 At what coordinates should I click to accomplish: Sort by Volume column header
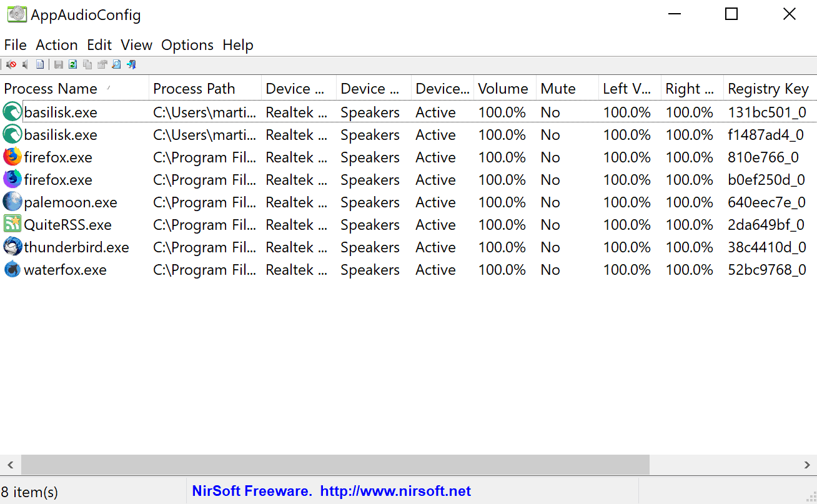click(x=505, y=89)
